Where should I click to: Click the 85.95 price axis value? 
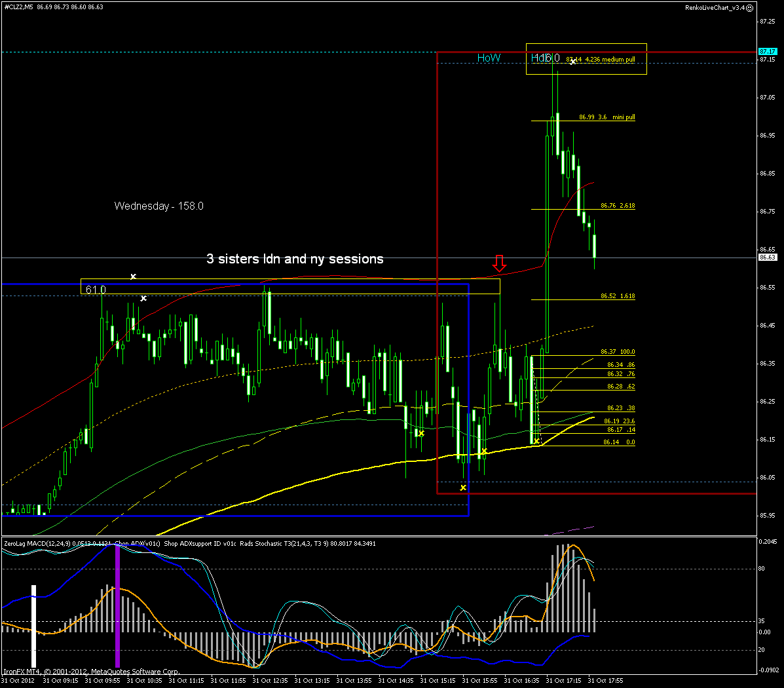768,516
